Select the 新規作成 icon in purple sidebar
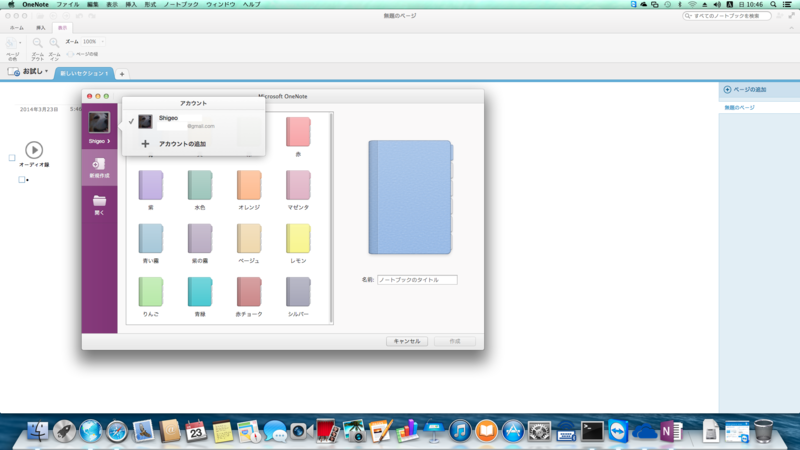This screenshot has height=450, width=800. click(99, 164)
